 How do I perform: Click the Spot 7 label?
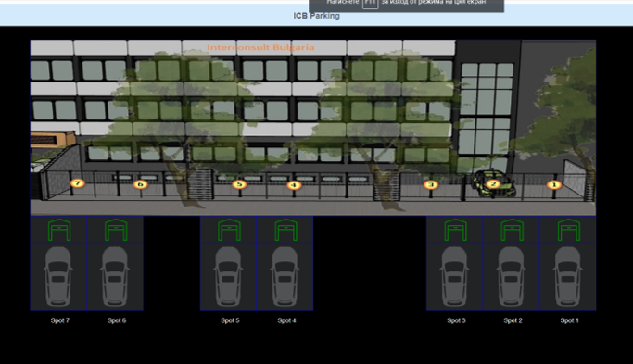click(x=59, y=320)
